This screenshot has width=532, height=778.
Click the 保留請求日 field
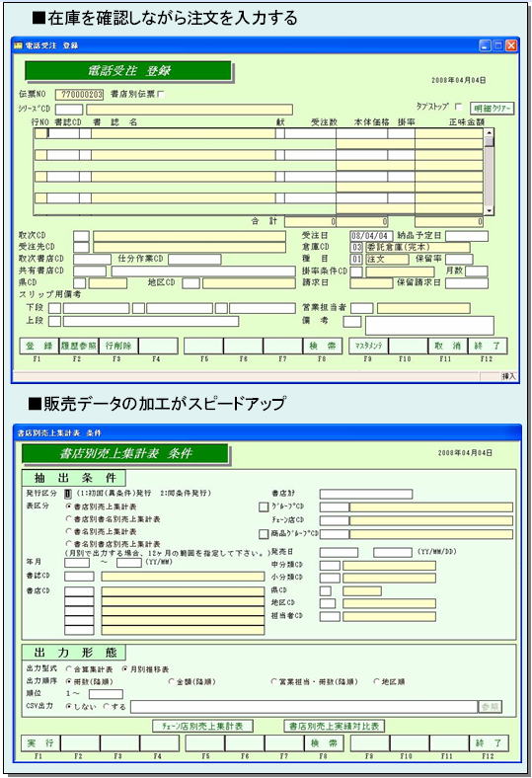[x=467, y=283]
